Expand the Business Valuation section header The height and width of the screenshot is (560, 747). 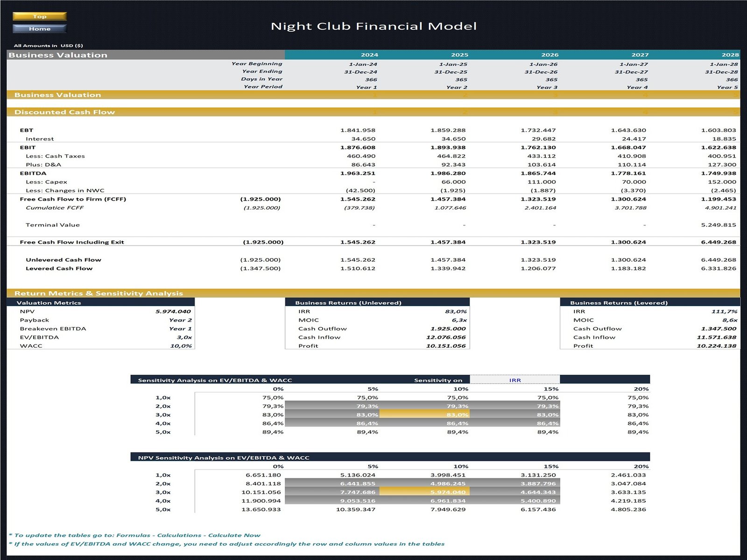(58, 95)
